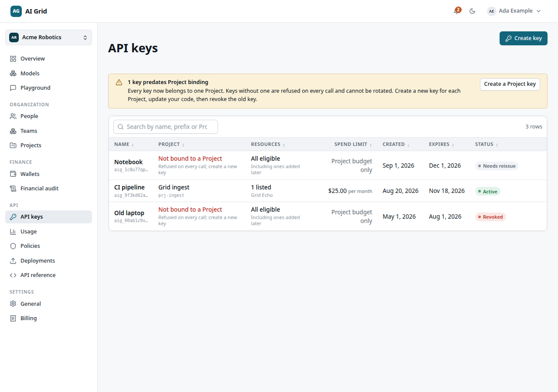Click the Teams icon in sidebar
The width and height of the screenshot is (558, 392).
(13, 131)
